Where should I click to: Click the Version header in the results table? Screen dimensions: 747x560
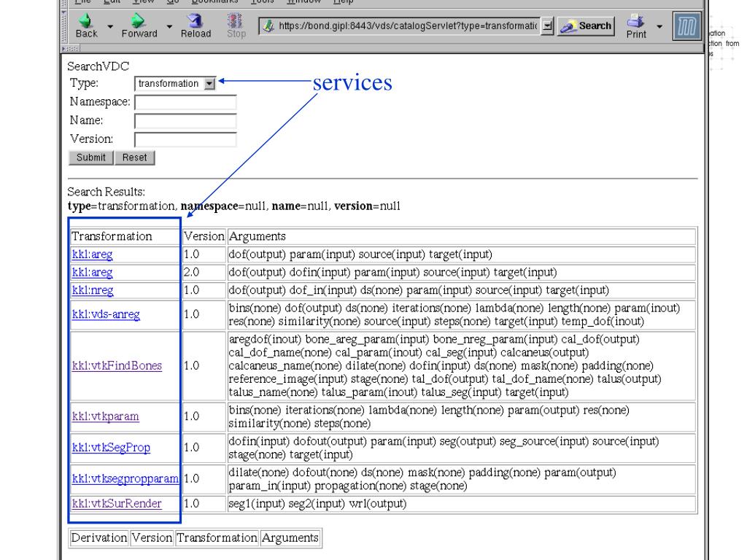click(204, 236)
